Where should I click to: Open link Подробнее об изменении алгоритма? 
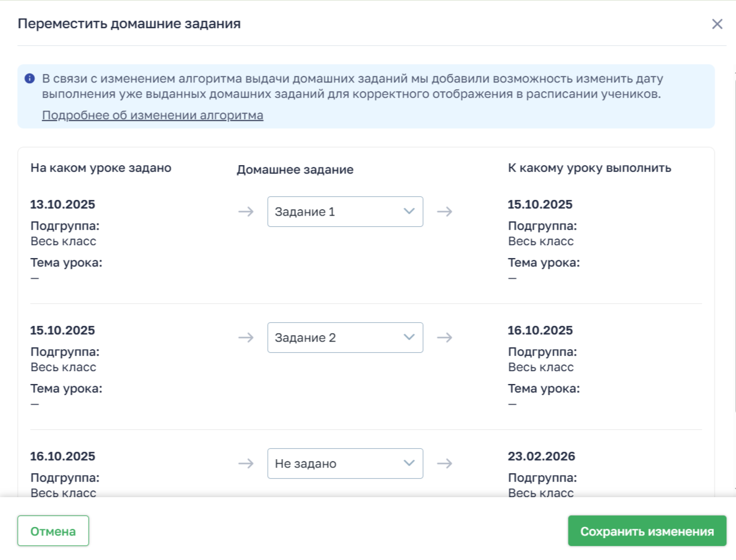tap(152, 116)
